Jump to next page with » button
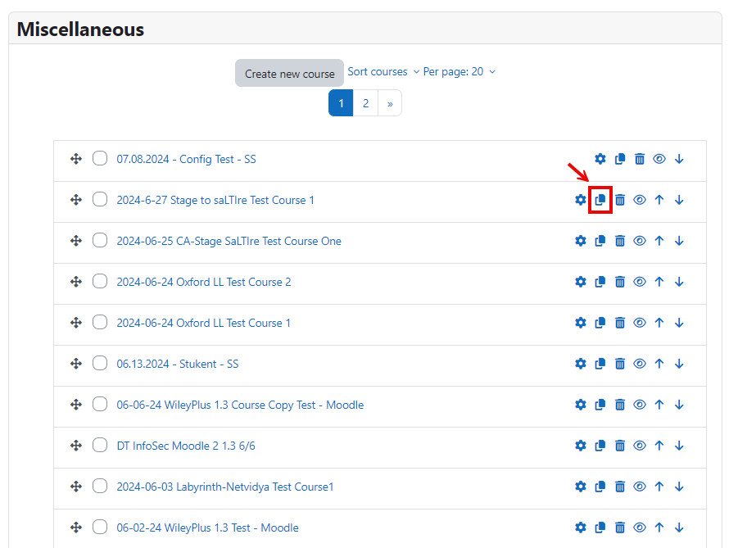The image size is (756, 548). [390, 103]
